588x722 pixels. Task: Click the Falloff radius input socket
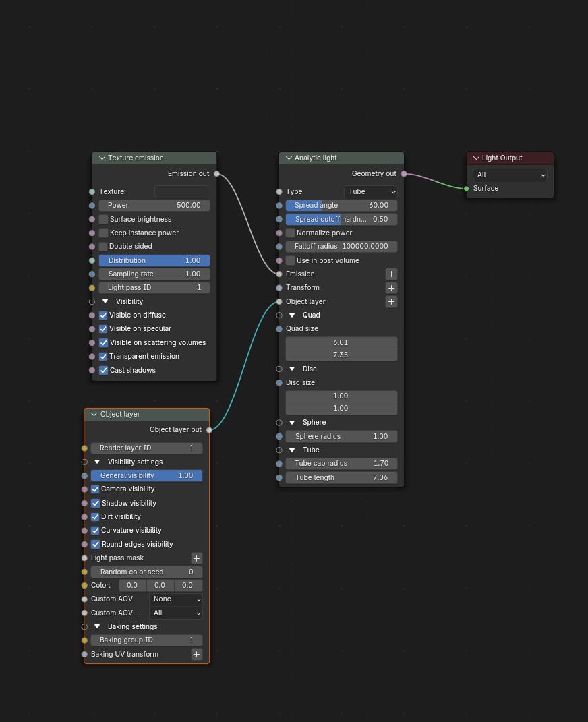point(279,246)
